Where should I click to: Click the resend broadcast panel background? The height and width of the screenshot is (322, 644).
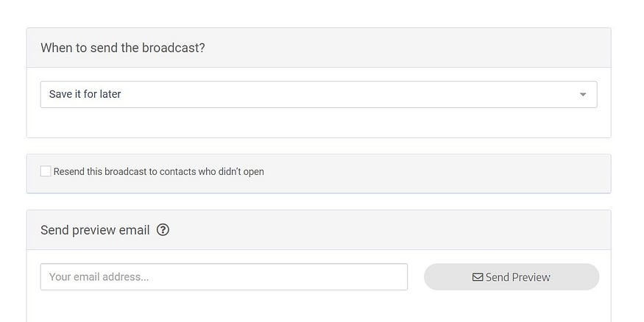[x=436, y=173]
